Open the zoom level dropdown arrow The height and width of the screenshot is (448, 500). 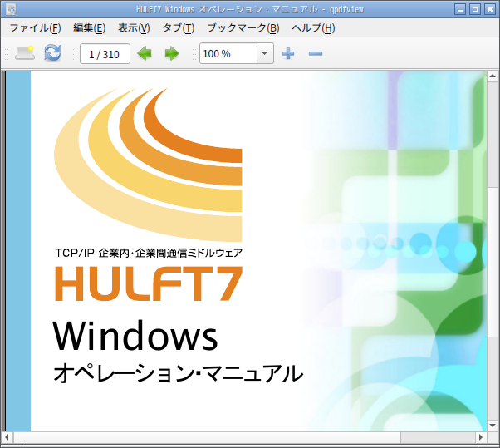(265, 53)
